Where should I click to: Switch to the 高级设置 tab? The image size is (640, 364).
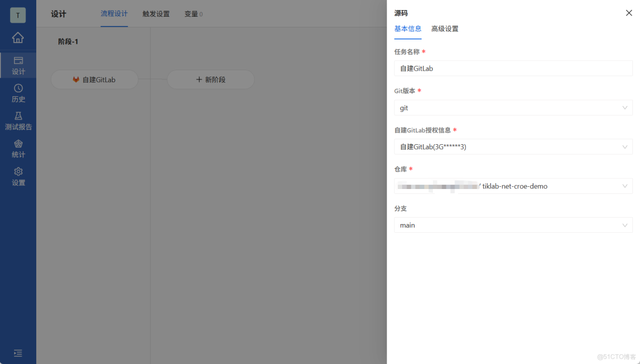(x=445, y=29)
